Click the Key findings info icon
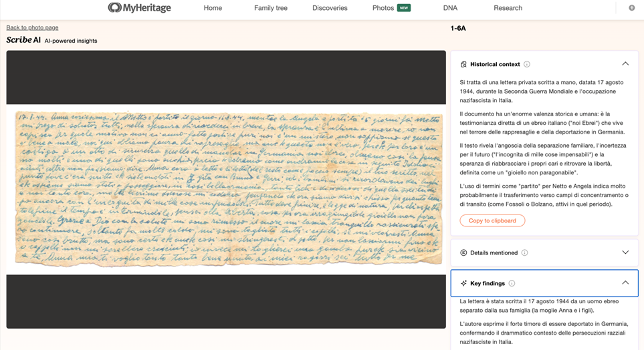This screenshot has height=350, width=644. (x=512, y=283)
